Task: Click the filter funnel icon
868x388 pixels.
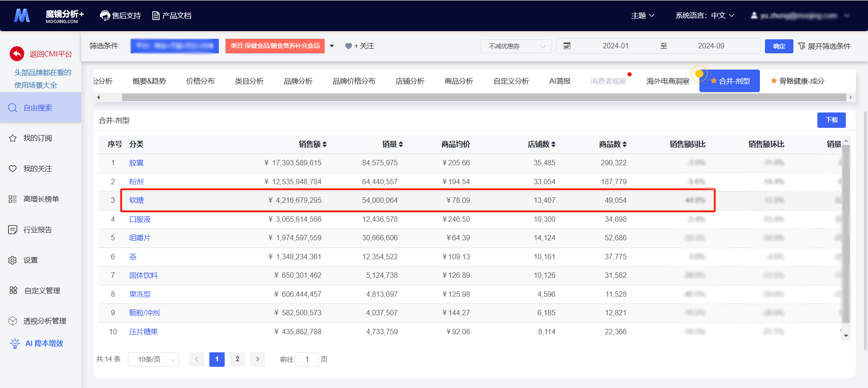Action: pyautogui.click(x=802, y=46)
